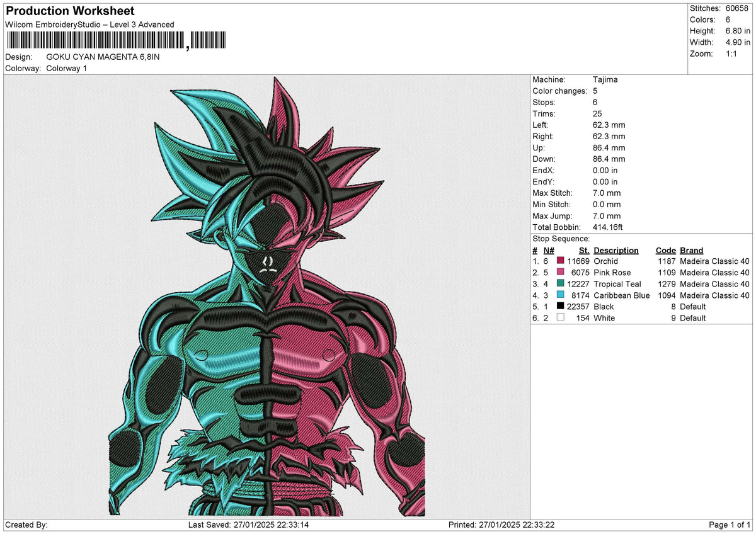Click stitch count '12227' in Tropical Teal row
Screen dimensions: 756x534
coord(578,283)
